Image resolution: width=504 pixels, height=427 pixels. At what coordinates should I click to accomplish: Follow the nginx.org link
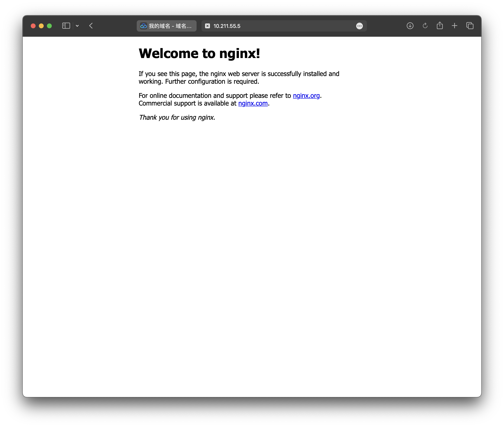point(306,96)
